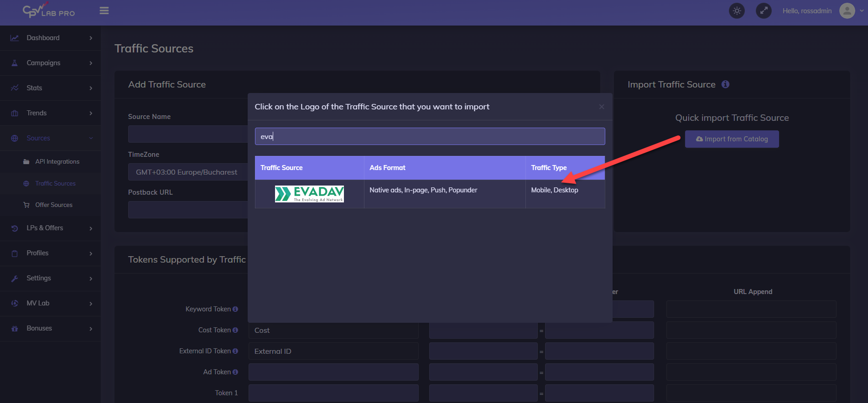Click the Bonuses gift icon
This screenshot has height=403, width=868.
pyautogui.click(x=15, y=328)
